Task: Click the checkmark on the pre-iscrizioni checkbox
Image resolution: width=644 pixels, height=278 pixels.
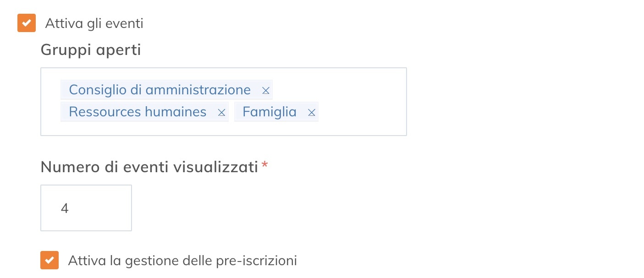Action: click(49, 260)
